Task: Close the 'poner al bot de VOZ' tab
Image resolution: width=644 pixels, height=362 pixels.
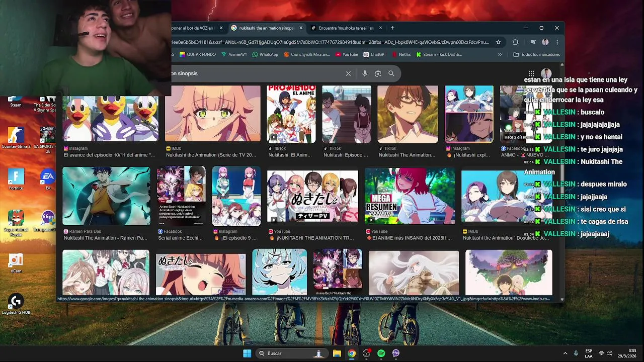Action: [221, 28]
